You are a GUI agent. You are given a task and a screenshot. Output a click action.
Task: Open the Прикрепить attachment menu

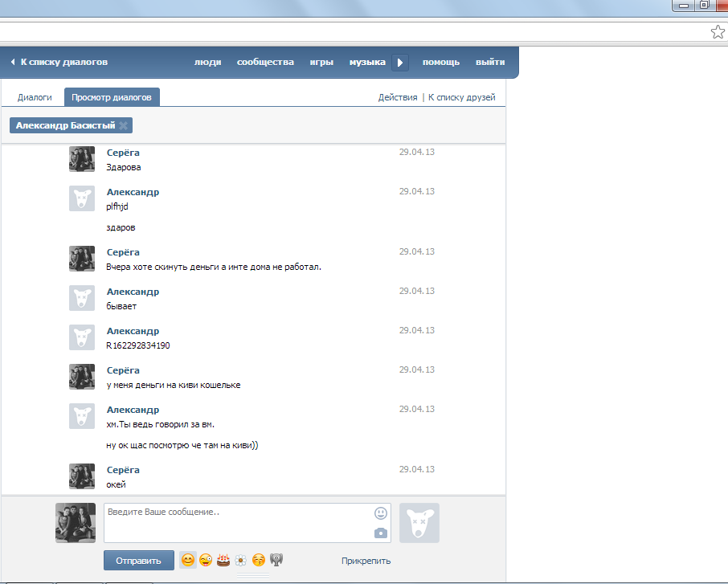366,561
